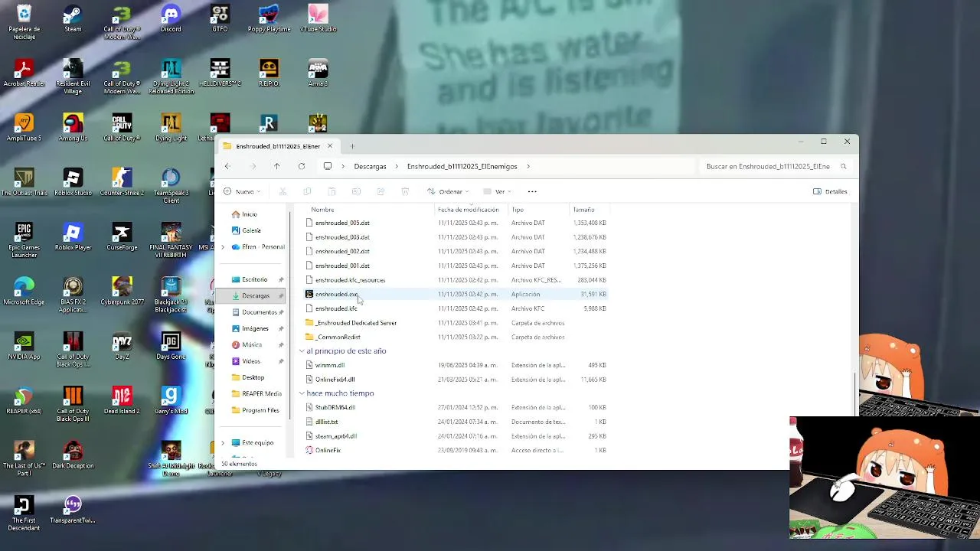The image size is (980, 551).
Task: Open Roblox Studio desktop icon
Action: pos(73,182)
